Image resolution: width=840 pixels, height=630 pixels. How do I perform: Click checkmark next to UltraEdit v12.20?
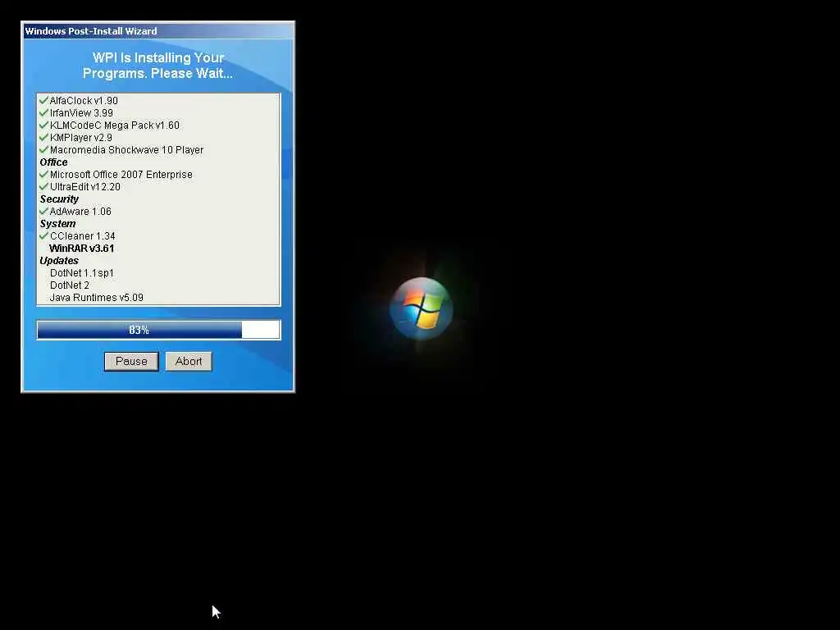(44, 186)
